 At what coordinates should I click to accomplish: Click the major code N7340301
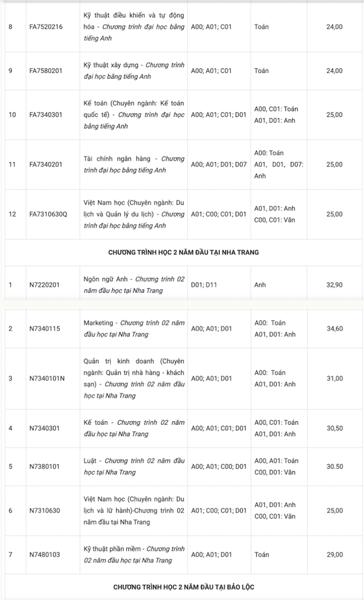44,428
